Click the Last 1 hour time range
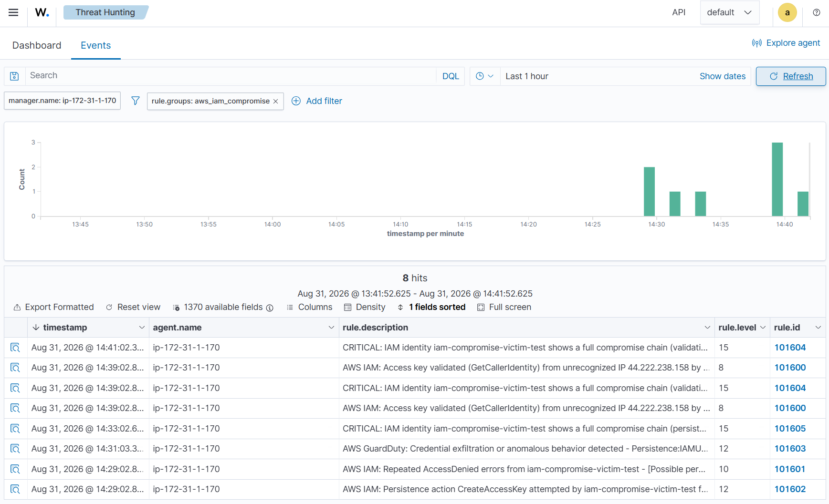The height and width of the screenshot is (504, 829). (x=527, y=76)
